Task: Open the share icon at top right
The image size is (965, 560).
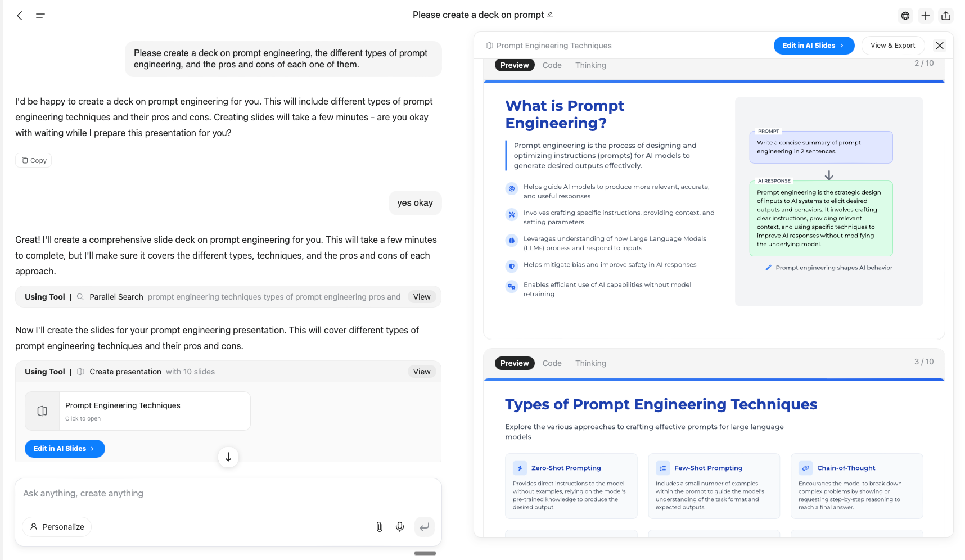Action: pos(946,16)
